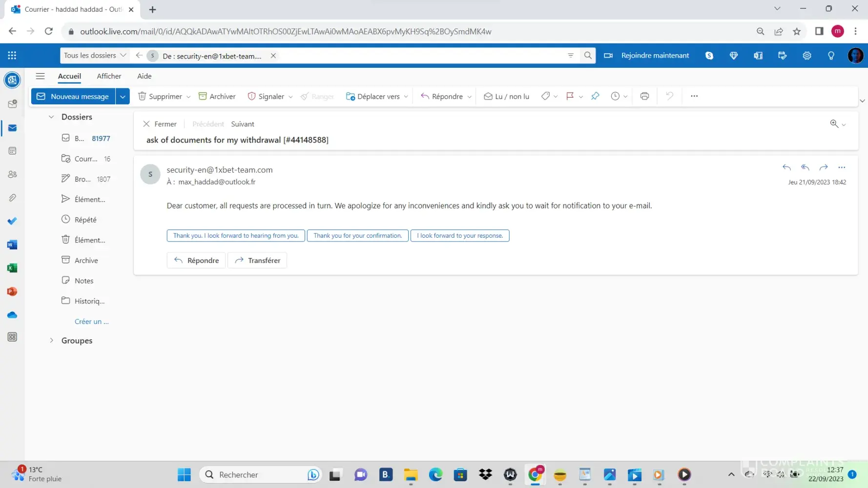Viewport: 868px width, 488px height.
Task: Open the app launcher waffle icon
Action: (12, 56)
